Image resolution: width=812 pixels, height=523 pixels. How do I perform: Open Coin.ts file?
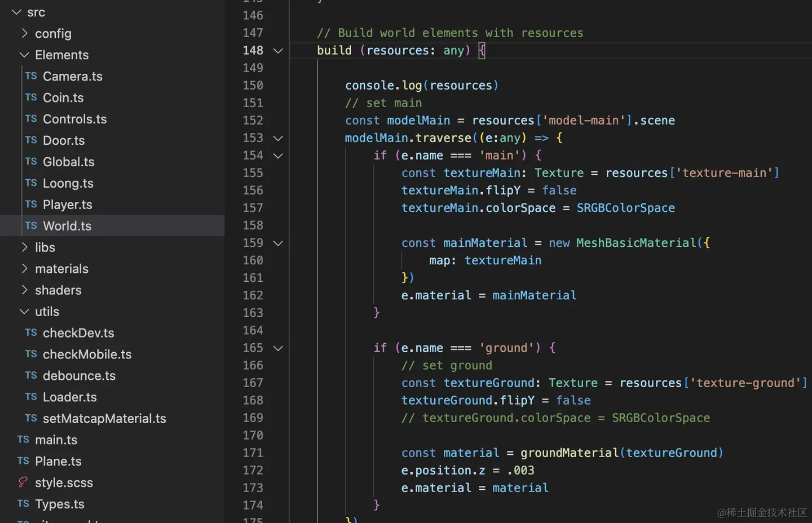coord(63,97)
